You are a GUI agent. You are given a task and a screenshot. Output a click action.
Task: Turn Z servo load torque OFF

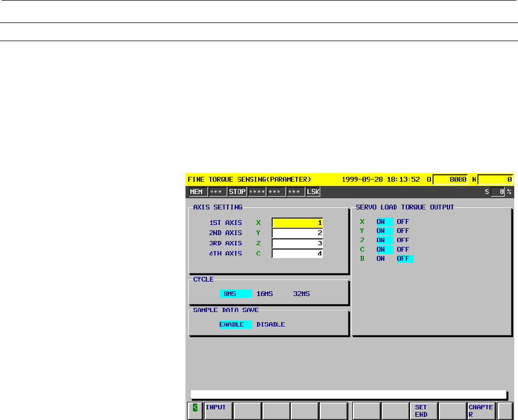click(403, 240)
